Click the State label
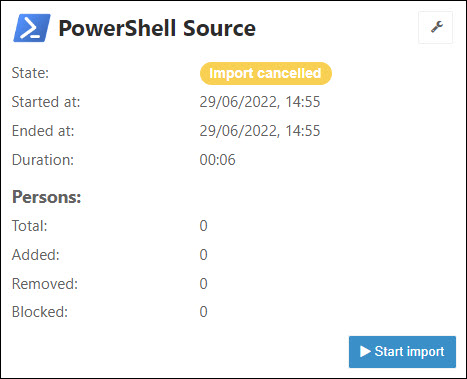Viewport: 467px width, 379px height. pos(30,73)
